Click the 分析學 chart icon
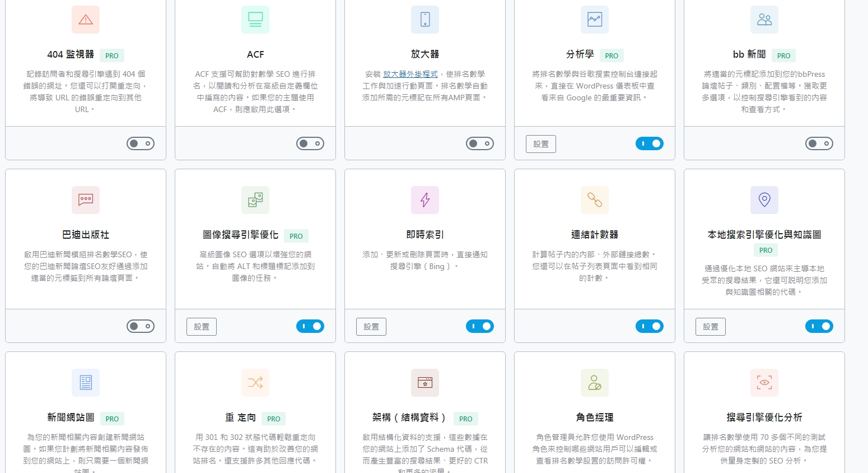868x473 pixels. coord(595,20)
